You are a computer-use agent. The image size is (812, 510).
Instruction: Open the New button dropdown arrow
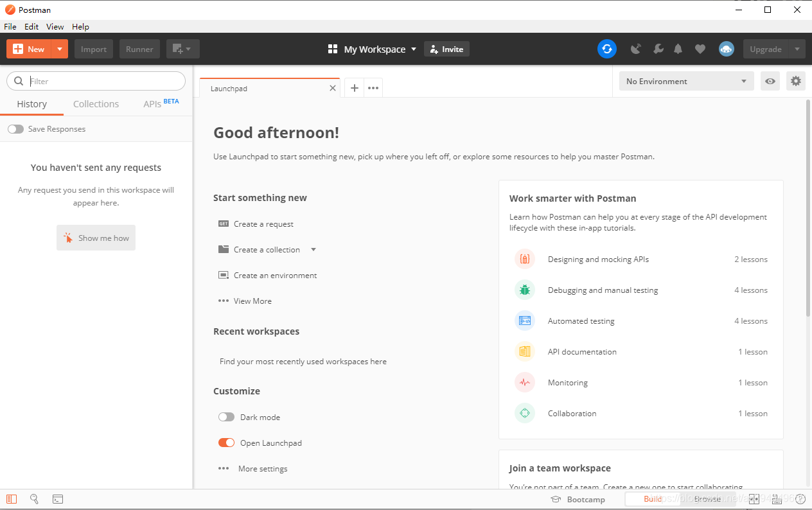tap(60, 49)
